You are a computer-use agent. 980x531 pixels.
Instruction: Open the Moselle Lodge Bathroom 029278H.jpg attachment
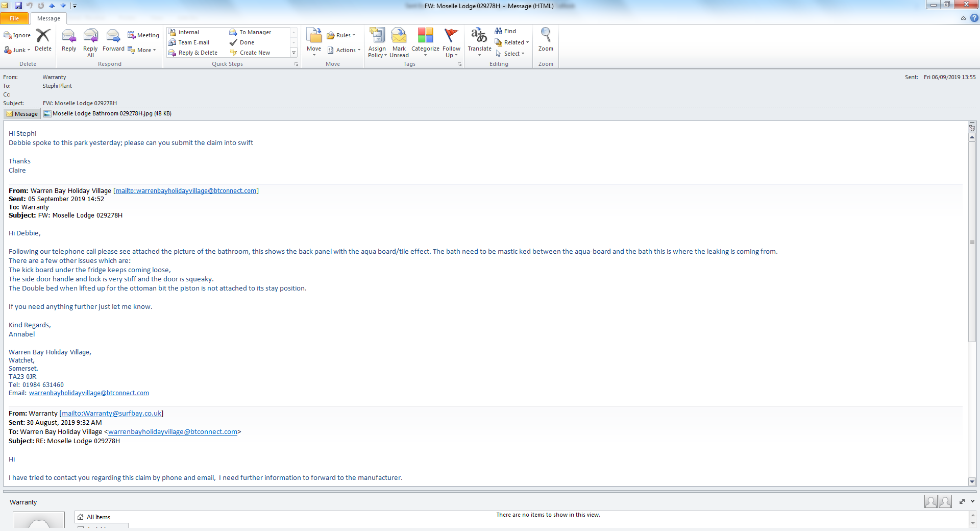pyautogui.click(x=108, y=113)
